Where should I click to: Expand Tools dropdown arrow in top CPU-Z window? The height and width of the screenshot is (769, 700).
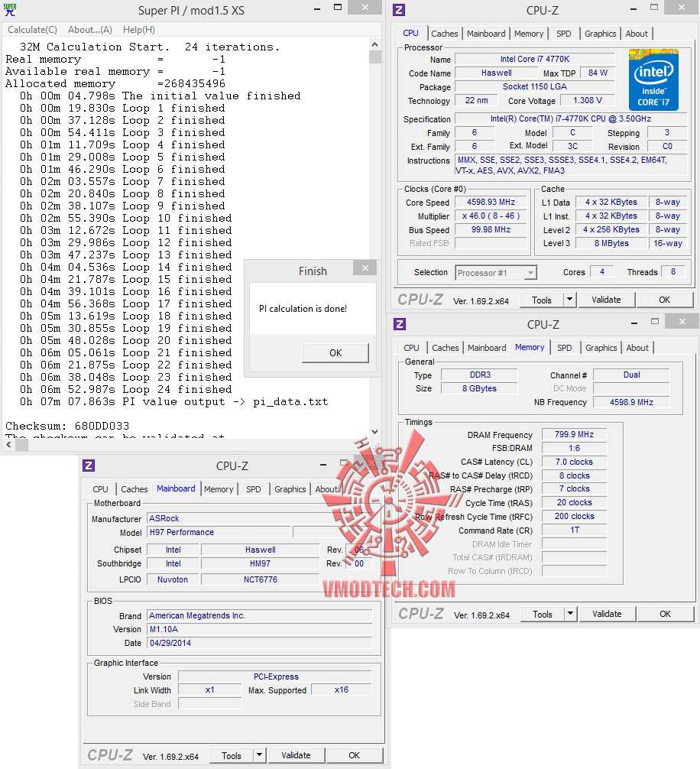click(569, 300)
